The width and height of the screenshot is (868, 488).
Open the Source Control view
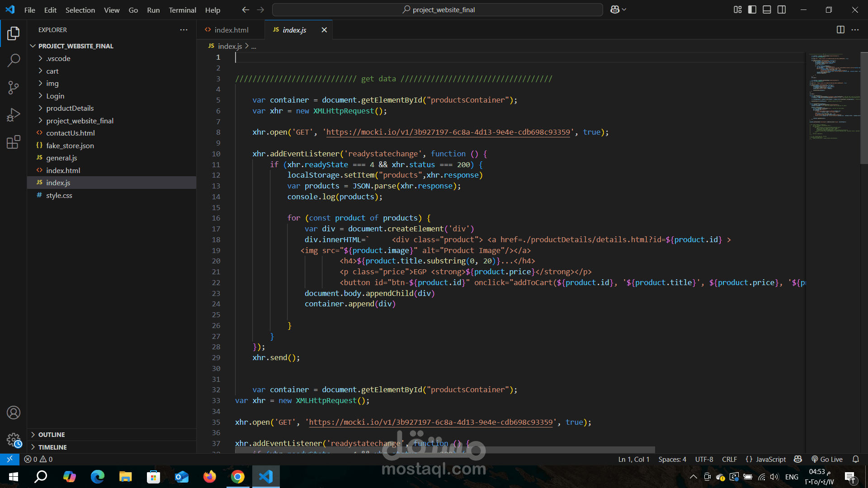pyautogui.click(x=14, y=87)
